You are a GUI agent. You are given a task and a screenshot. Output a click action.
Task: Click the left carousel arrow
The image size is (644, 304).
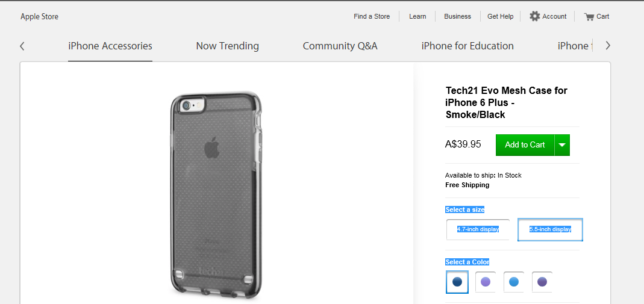pyautogui.click(x=22, y=46)
